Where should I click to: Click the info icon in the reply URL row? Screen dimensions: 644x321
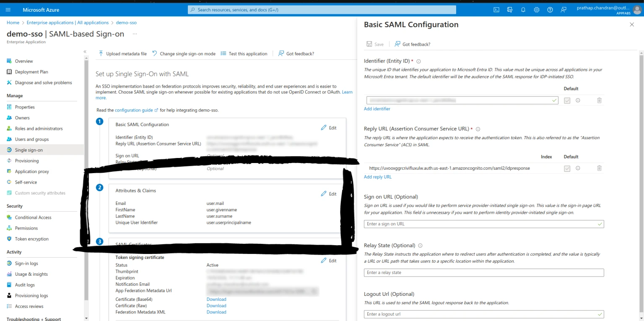click(578, 168)
